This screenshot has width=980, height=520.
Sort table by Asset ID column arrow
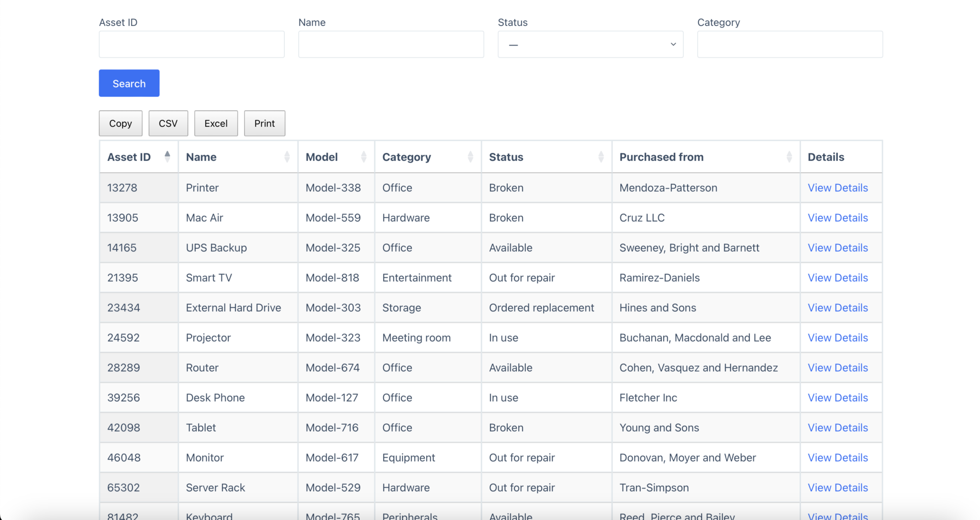pos(167,156)
